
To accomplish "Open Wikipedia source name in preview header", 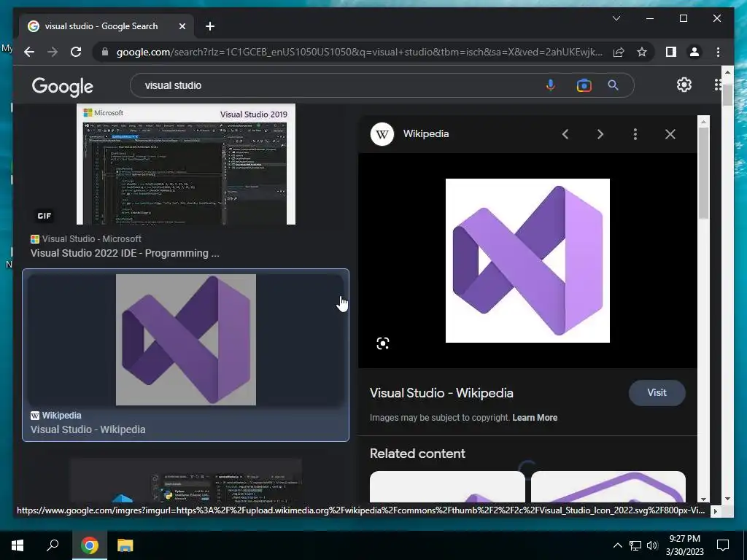I will point(426,134).
